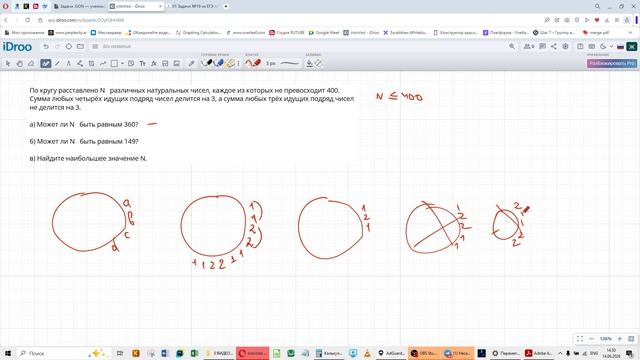Open board settings gear

pos(565,47)
